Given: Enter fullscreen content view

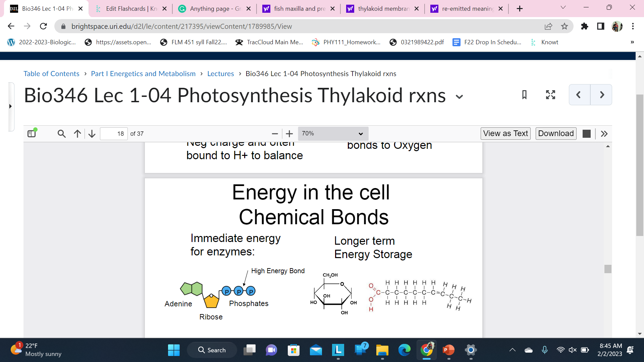Looking at the screenshot, I should tap(550, 95).
